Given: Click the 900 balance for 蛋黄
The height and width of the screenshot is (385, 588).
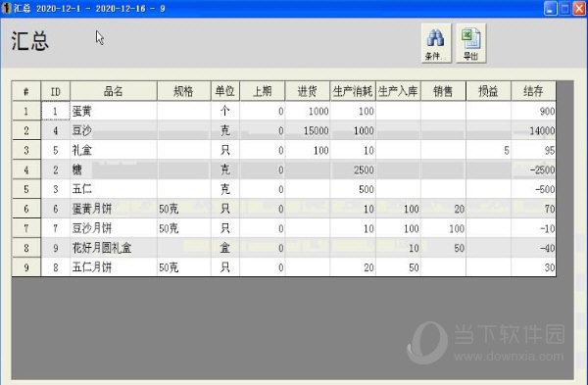Looking at the screenshot, I should pyautogui.click(x=533, y=111).
